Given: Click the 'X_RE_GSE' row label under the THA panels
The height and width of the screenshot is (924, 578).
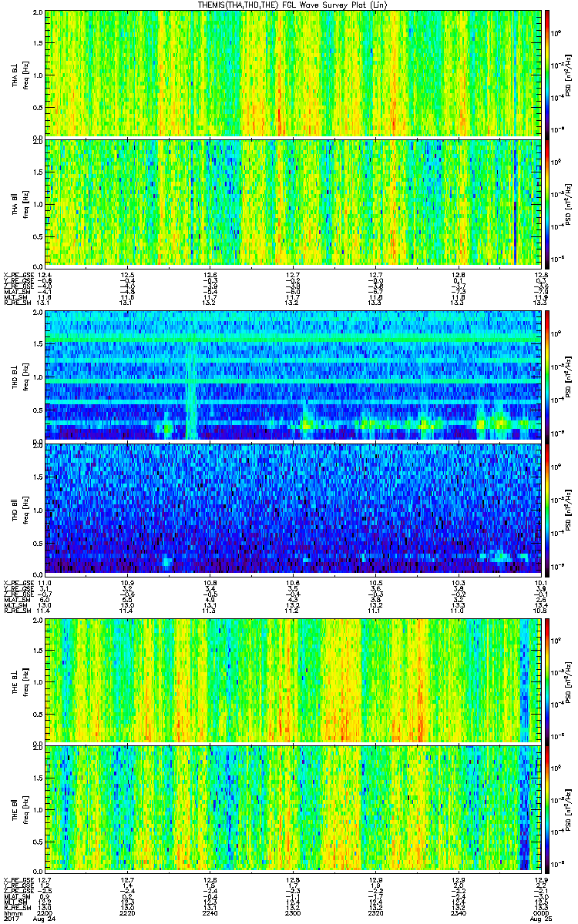Looking at the screenshot, I should click(18, 275).
